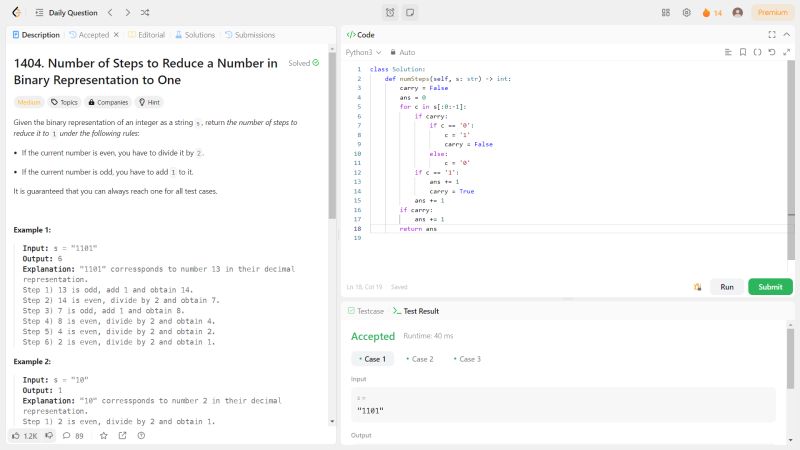800x450 pixels.
Task: Open the notes icon in top bar
Action: tap(410, 12)
